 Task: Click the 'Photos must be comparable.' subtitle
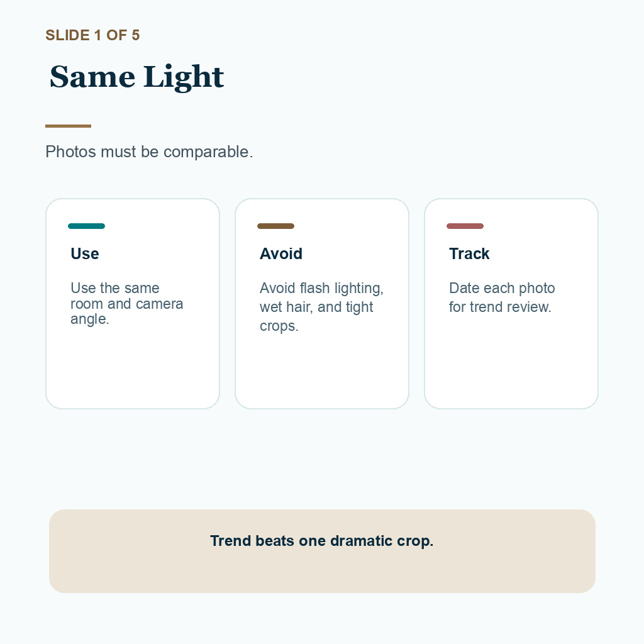(149, 152)
